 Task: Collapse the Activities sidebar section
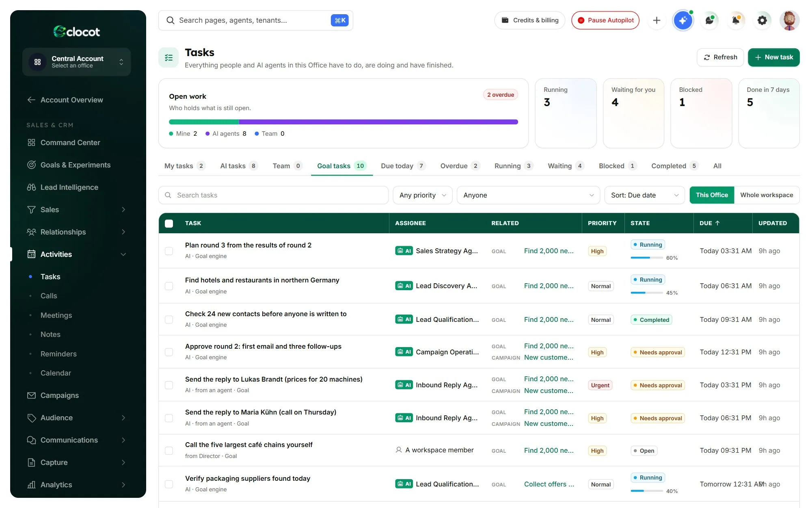pyautogui.click(x=123, y=254)
